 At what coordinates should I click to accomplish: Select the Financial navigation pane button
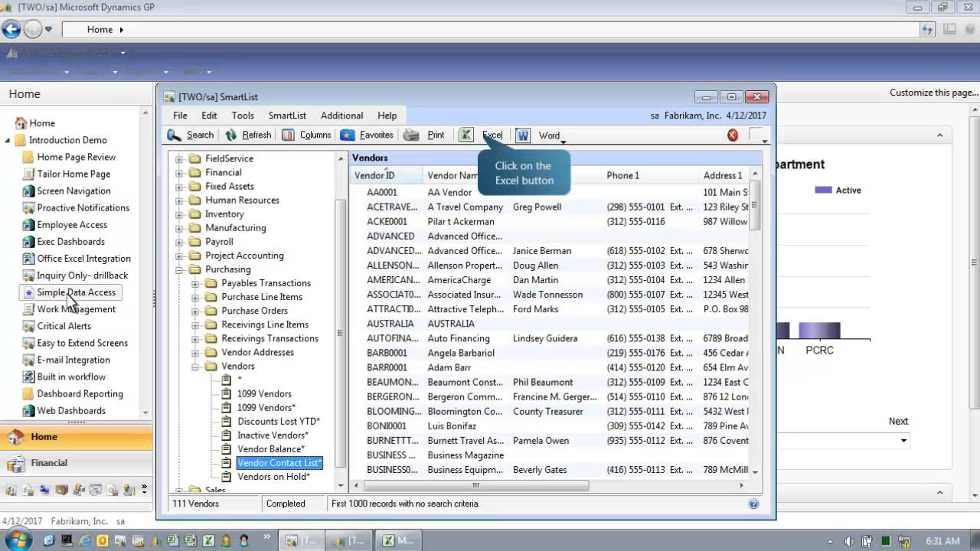[77, 463]
